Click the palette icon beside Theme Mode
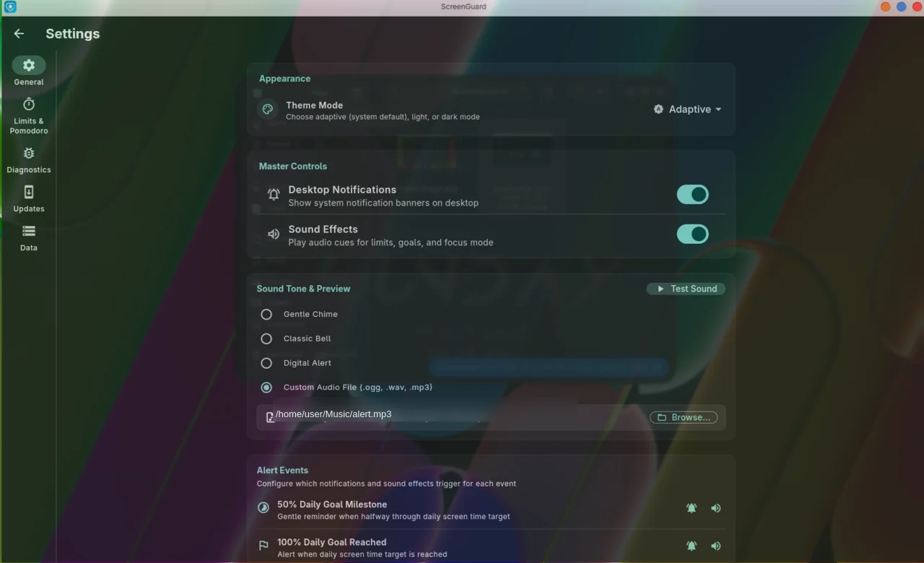Viewport: 924px width, 563px height. pos(268,109)
